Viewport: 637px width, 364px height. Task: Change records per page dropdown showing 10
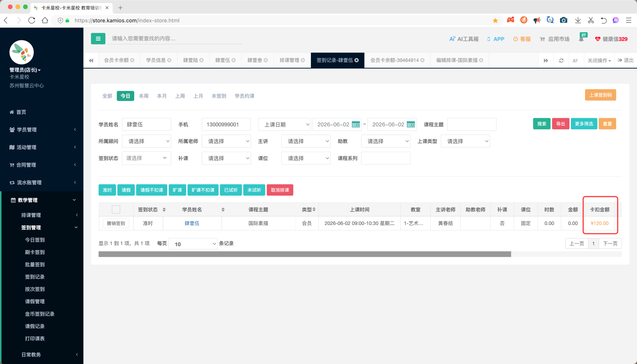pos(193,244)
